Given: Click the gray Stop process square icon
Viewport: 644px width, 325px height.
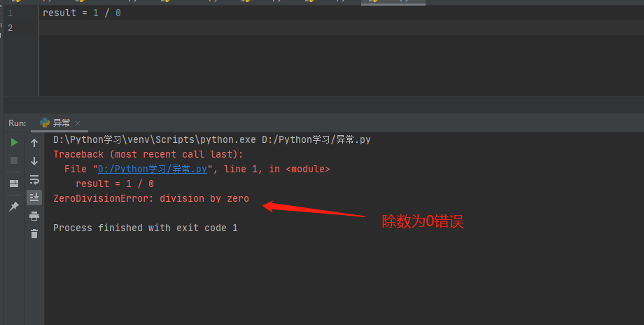Looking at the screenshot, I should coord(14,160).
